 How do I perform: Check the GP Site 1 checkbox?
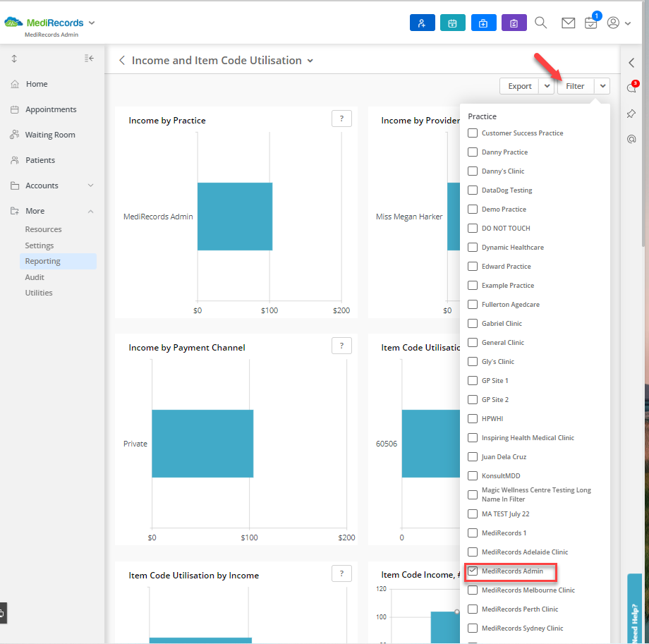point(472,380)
